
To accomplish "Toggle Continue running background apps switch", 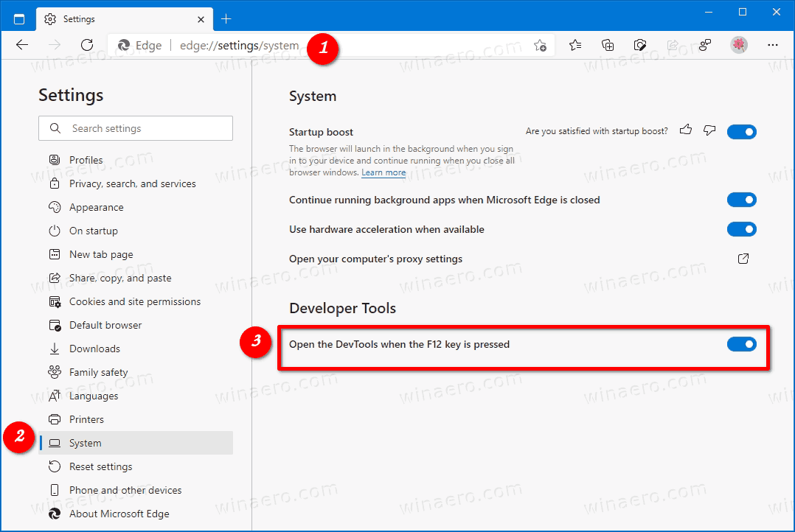I will coord(742,200).
